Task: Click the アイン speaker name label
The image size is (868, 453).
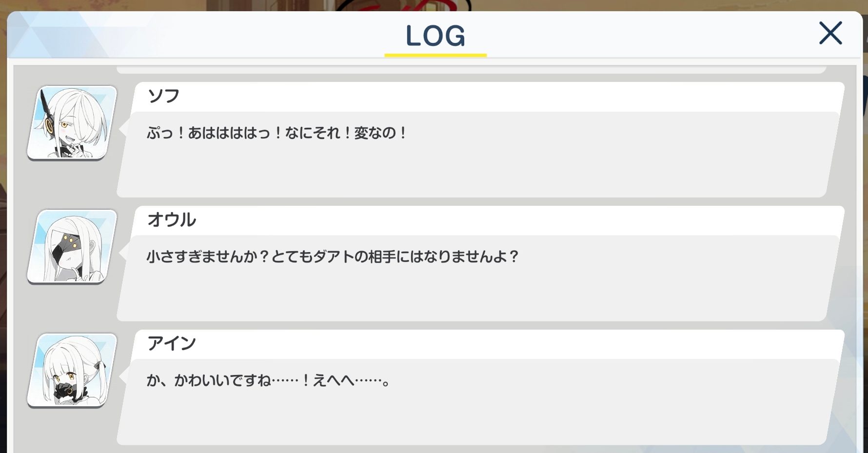Action: [x=172, y=344]
